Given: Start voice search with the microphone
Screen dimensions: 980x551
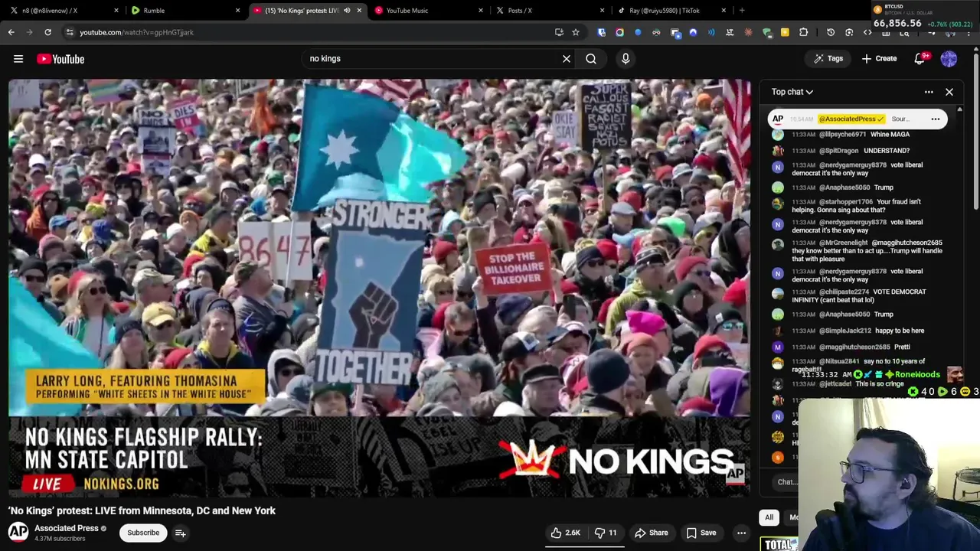Looking at the screenshot, I should (x=626, y=59).
